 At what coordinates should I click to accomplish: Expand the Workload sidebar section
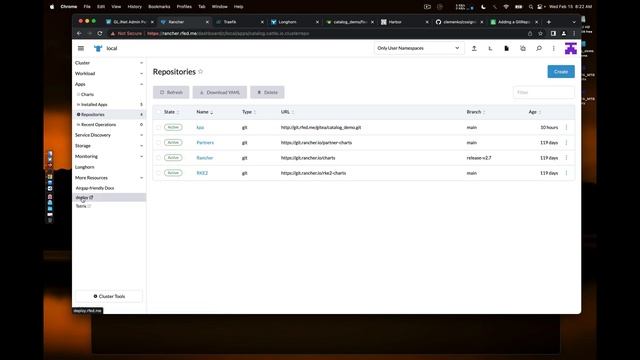pos(109,73)
